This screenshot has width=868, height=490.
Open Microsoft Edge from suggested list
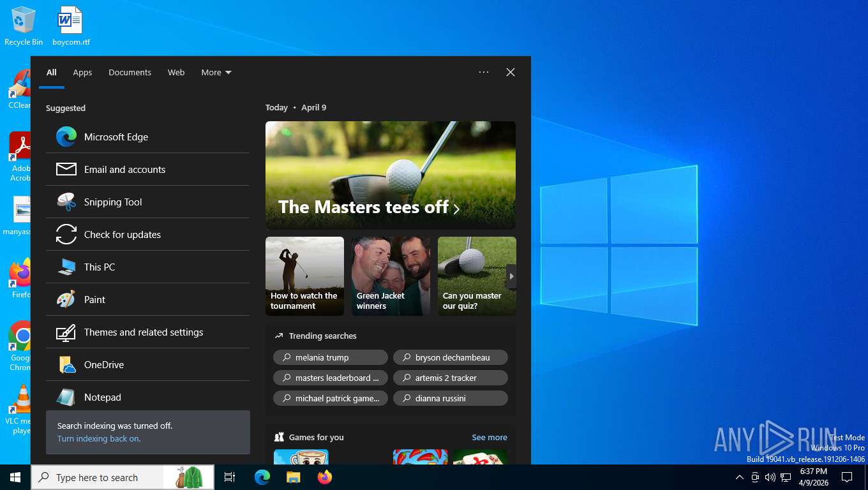(147, 137)
